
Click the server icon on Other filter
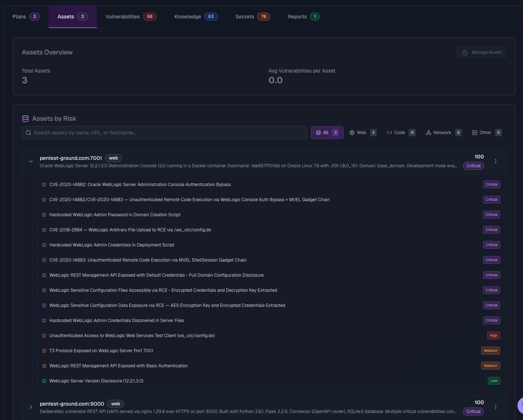point(475,133)
